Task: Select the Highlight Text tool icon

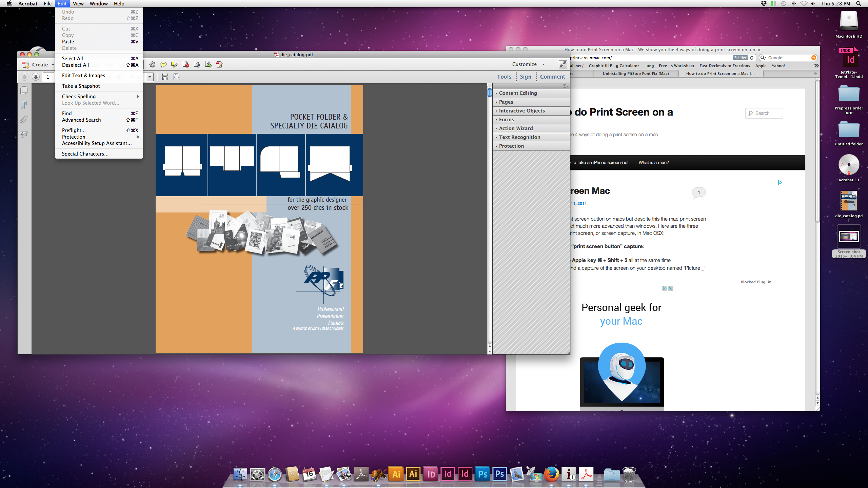Action: 174,64
